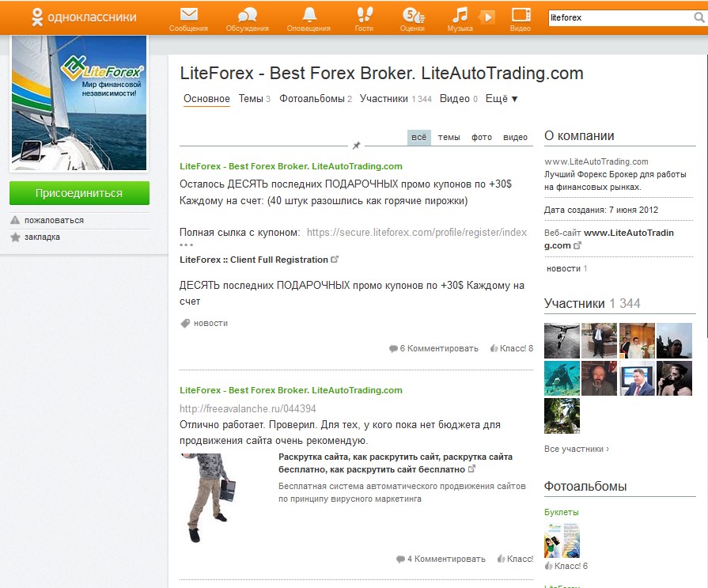Click the search magnifier icon
The image size is (708, 588).
click(x=699, y=17)
